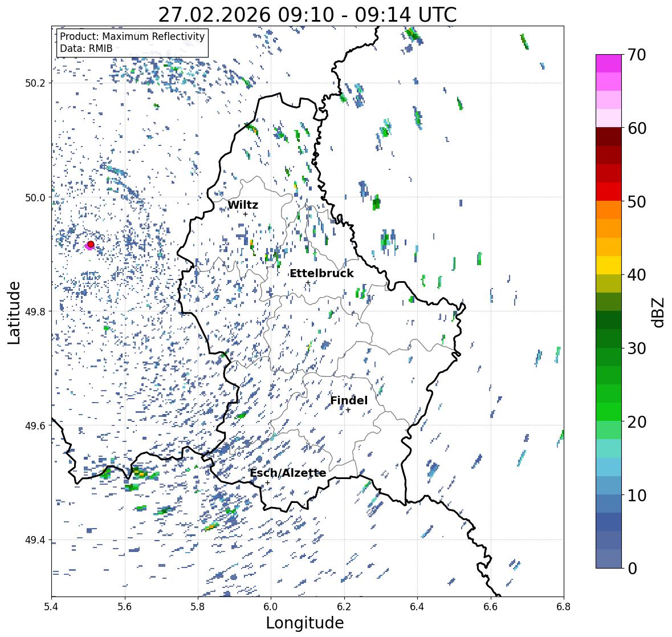Image resolution: width=672 pixels, height=637 pixels.
Task: Click colorbar tick label 20
Action: (x=637, y=422)
